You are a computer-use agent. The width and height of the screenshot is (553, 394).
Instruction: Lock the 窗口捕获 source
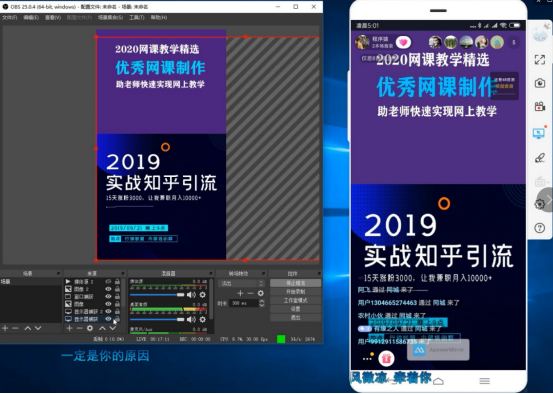117,296
